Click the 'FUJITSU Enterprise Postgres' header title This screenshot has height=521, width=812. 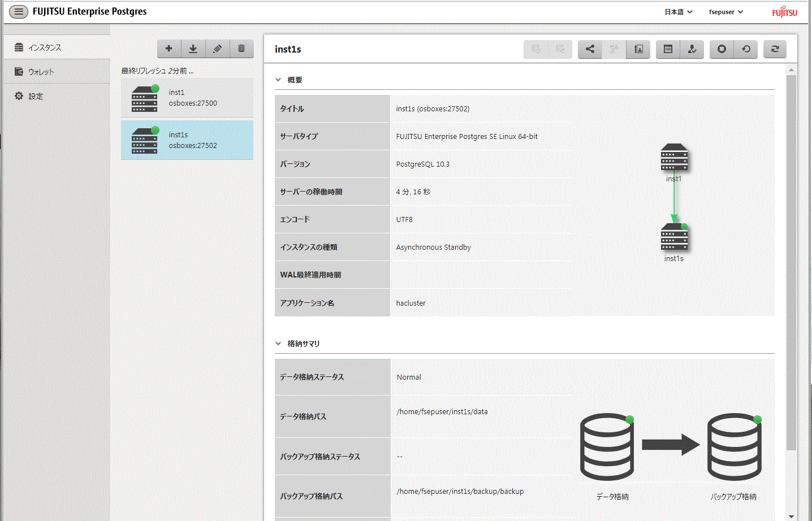pos(89,11)
